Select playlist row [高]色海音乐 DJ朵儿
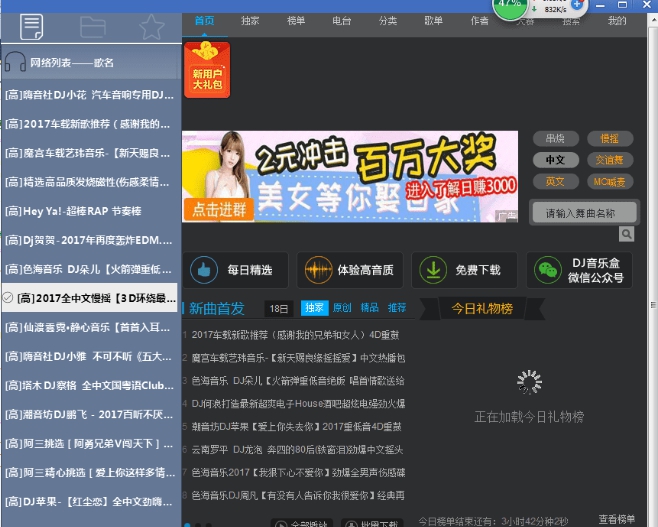Image resolution: width=658 pixels, height=527 pixels. [x=91, y=269]
